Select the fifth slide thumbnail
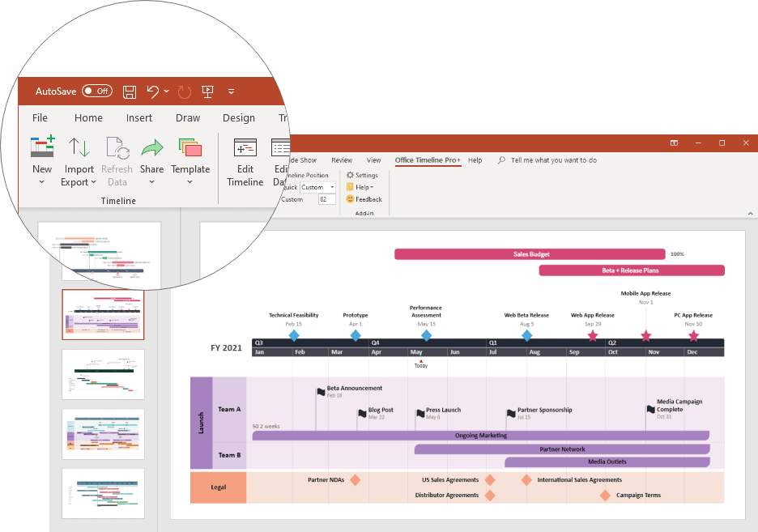Image resolution: width=758 pixels, height=532 pixels. (103, 493)
